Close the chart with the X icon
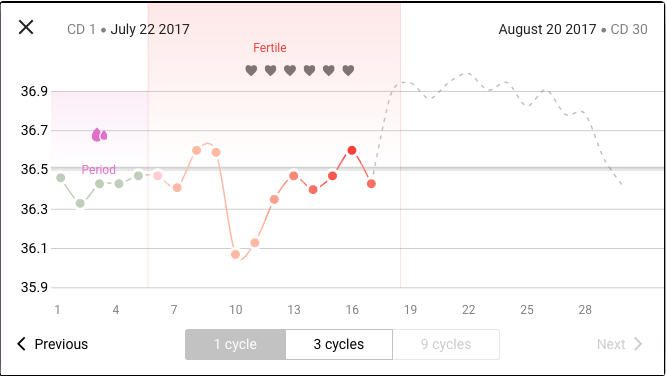Image resolution: width=667 pixels, height=376 pixels. point(26,27)
